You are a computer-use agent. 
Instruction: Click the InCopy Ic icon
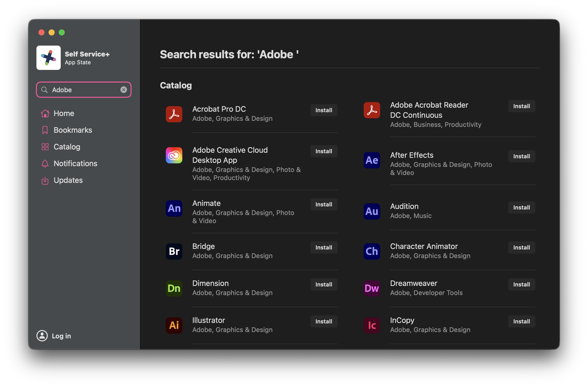click(372, 325)
